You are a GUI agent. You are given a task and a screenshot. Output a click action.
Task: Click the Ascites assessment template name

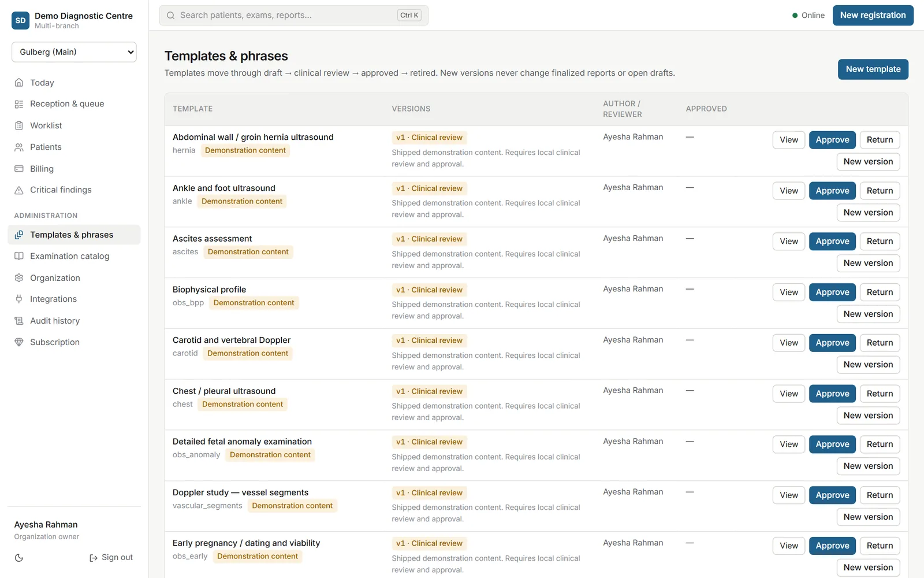coord(212,239)
